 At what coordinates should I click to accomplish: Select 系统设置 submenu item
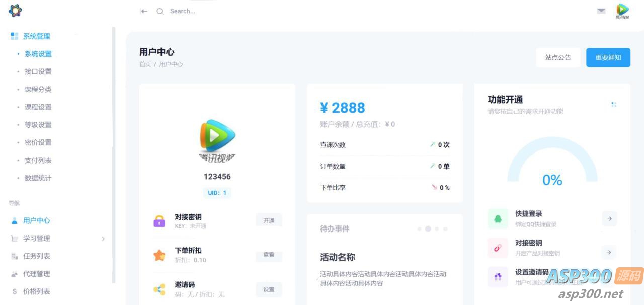(x=38, y=54)
